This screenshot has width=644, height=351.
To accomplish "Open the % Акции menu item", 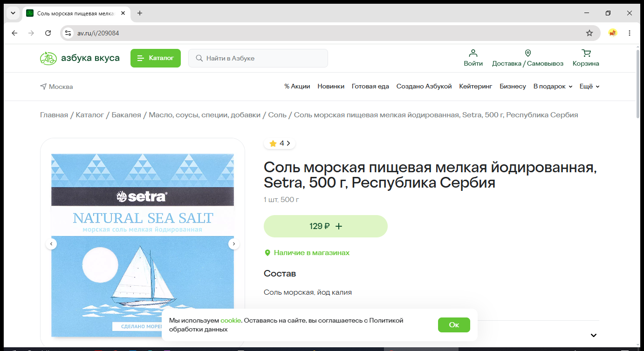I will 297,87.
